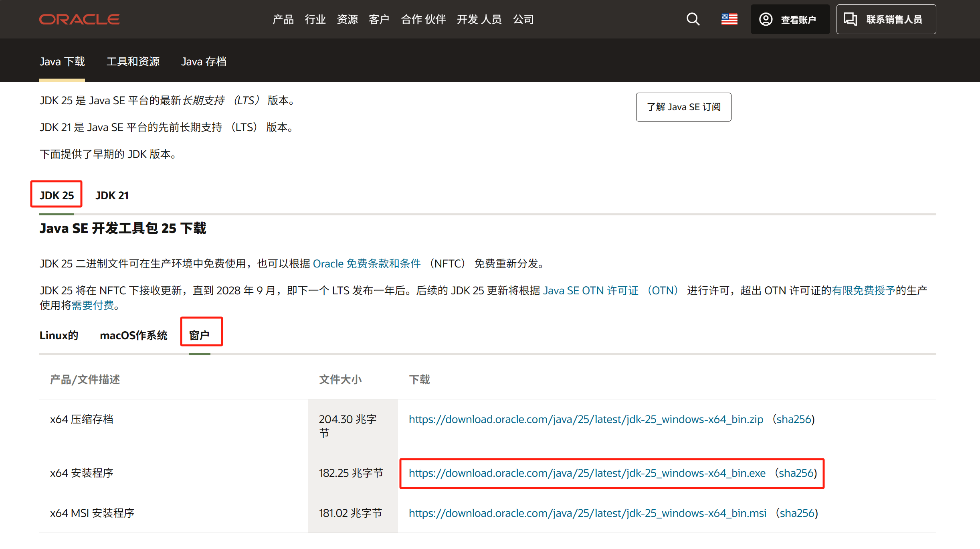Image resolution: width=980 pixels, height=549 pixels.
Task: Click the Oracle logo
Action: pyautogui.click(x=79, y=19)
